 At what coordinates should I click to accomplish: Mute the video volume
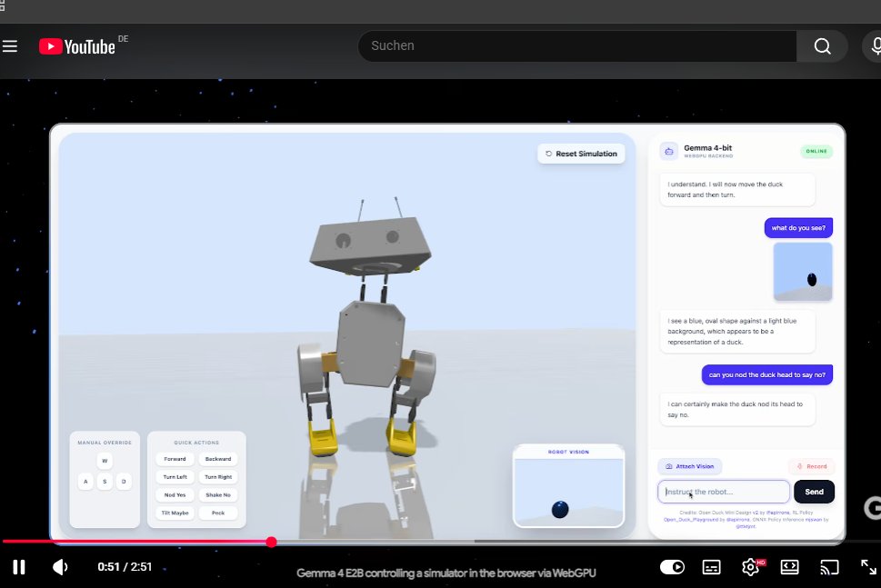[60, 567]
